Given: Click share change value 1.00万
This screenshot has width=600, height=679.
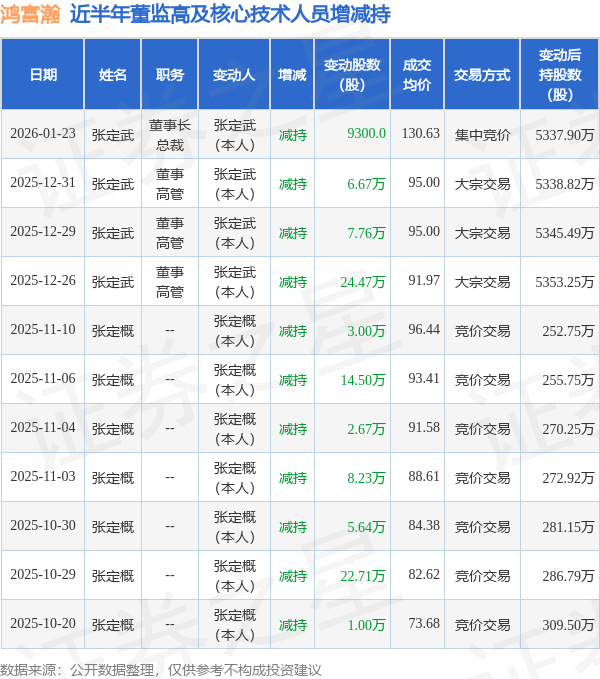Looking at the screenshot, I should pyautogui.click(x=366, y=624).
